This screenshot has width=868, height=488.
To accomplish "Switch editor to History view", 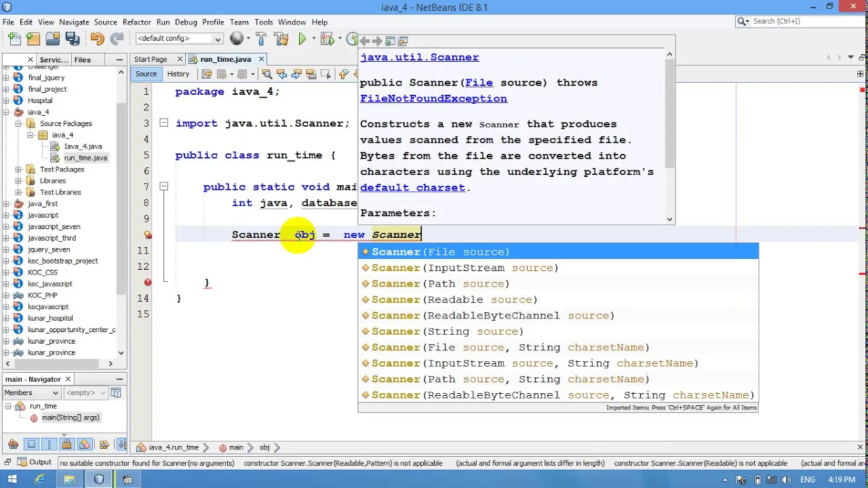I will point(178,74).
